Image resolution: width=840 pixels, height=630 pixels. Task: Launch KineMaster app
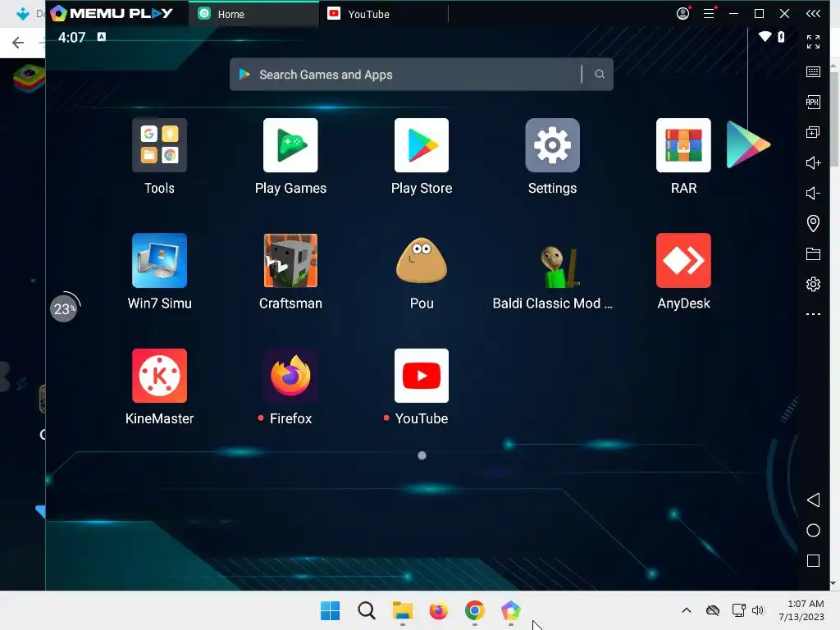pyautogui.click(x=159, y=376)
